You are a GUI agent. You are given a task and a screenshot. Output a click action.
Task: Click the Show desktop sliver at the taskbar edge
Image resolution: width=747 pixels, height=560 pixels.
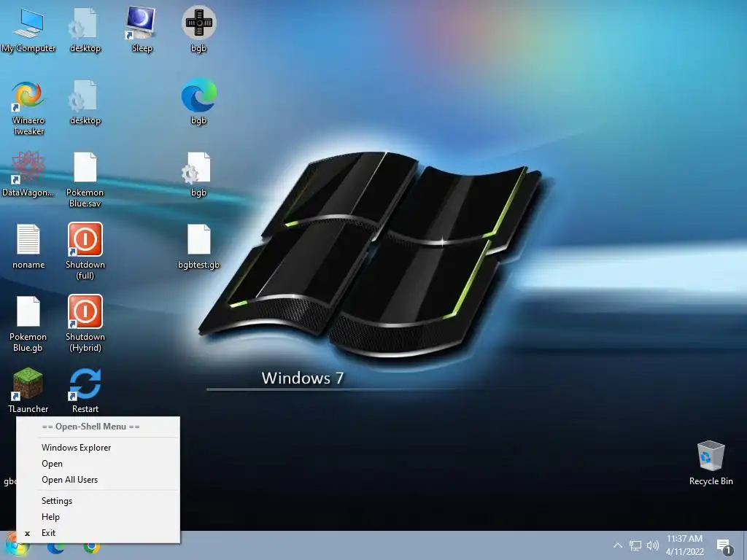point(745,545)
